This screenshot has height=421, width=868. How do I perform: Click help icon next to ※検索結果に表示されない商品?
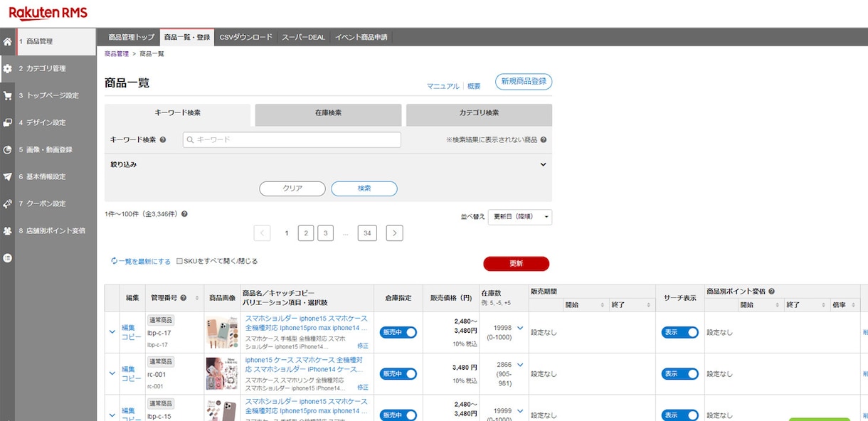tap(543, 140)
